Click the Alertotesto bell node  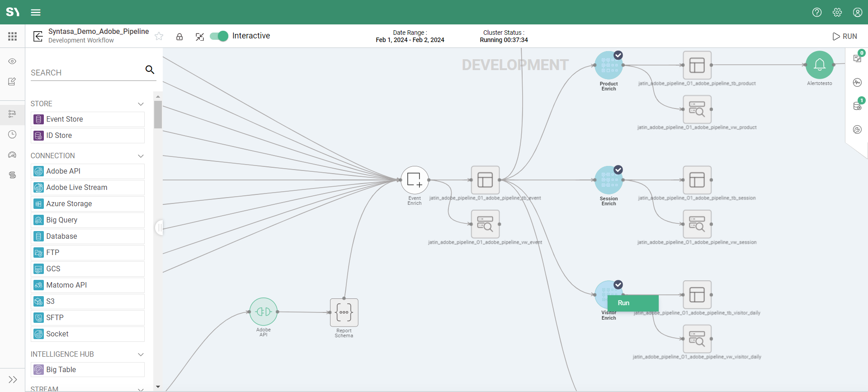[x=819, y=65]
